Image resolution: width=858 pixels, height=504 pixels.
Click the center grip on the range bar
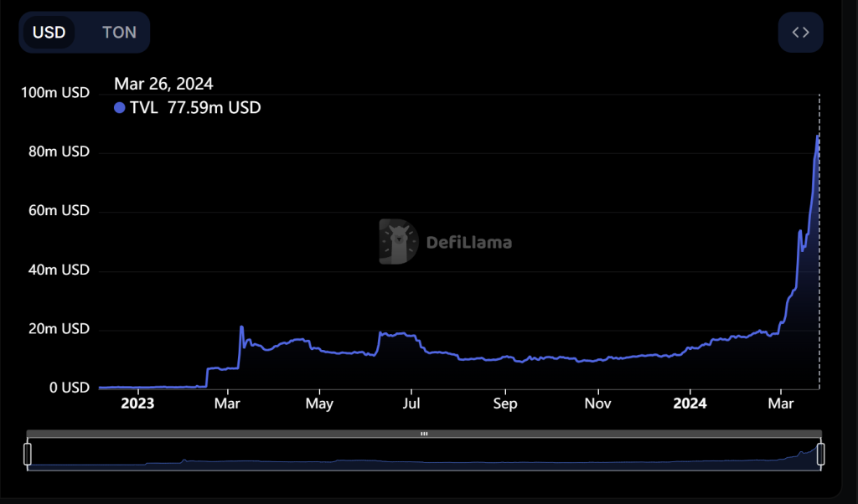[x=424, y=434]
